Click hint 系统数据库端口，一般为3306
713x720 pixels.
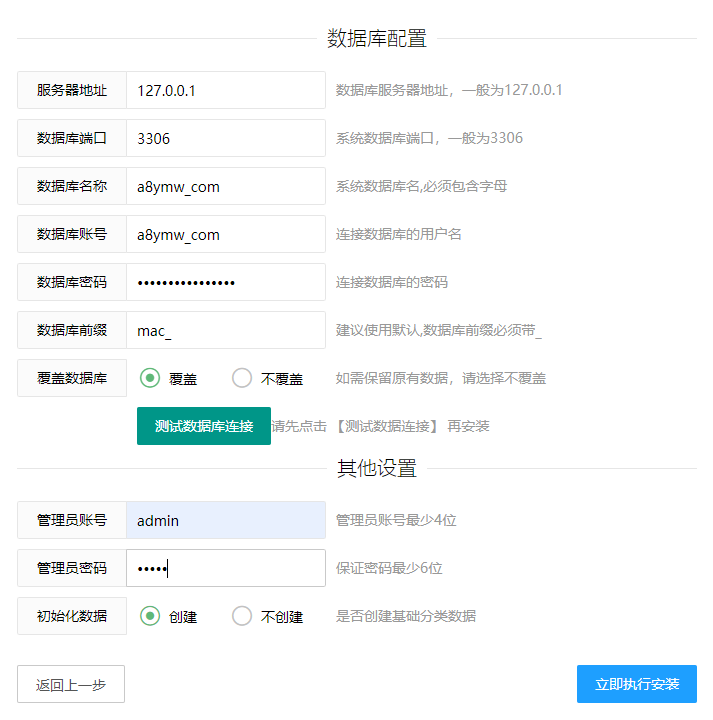click(429, 138)
